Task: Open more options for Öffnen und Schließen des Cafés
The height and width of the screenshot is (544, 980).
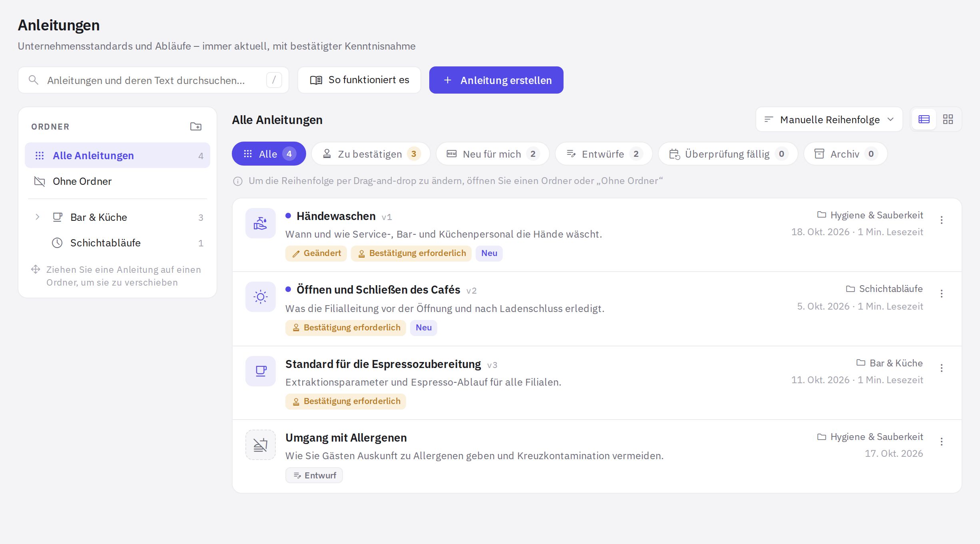Action: tap(941, 294)
